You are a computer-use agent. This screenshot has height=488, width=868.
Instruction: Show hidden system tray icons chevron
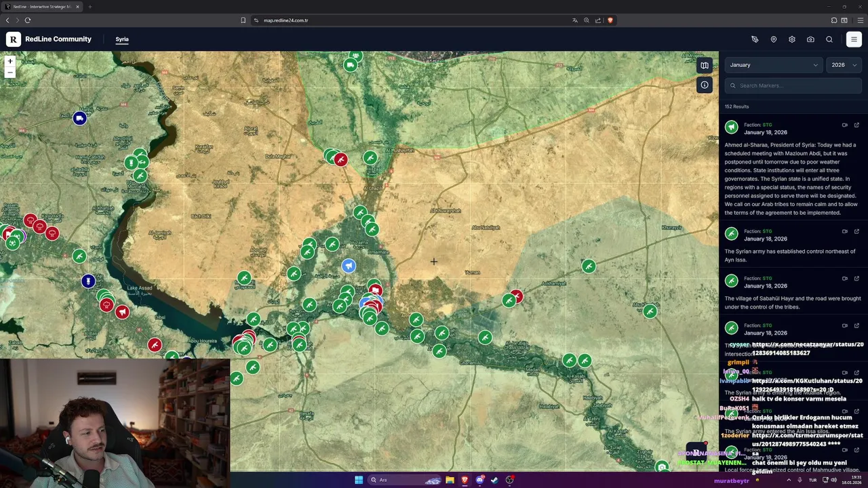click(x=788, y=480)
